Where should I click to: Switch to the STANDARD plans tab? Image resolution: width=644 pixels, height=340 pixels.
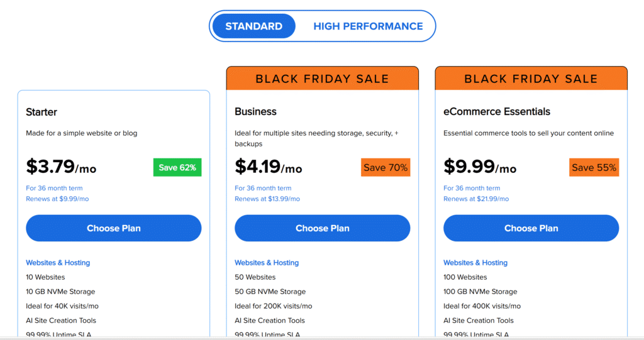coord(253,26)
